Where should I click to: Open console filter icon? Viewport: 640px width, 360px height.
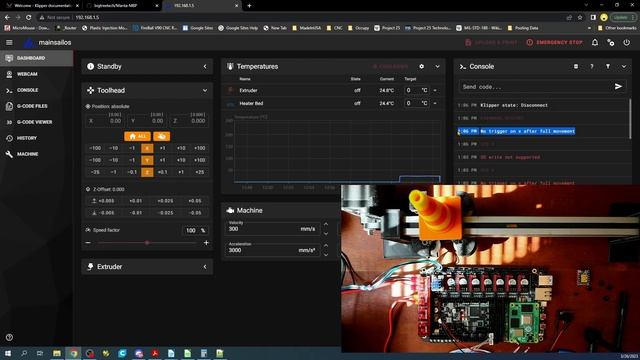tap(608, 67)
